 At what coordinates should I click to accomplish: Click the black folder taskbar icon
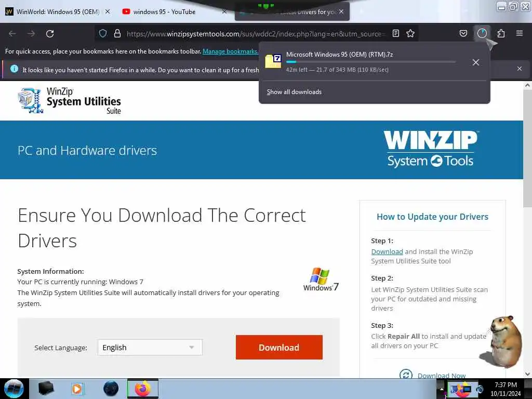(x=46, y=389)
